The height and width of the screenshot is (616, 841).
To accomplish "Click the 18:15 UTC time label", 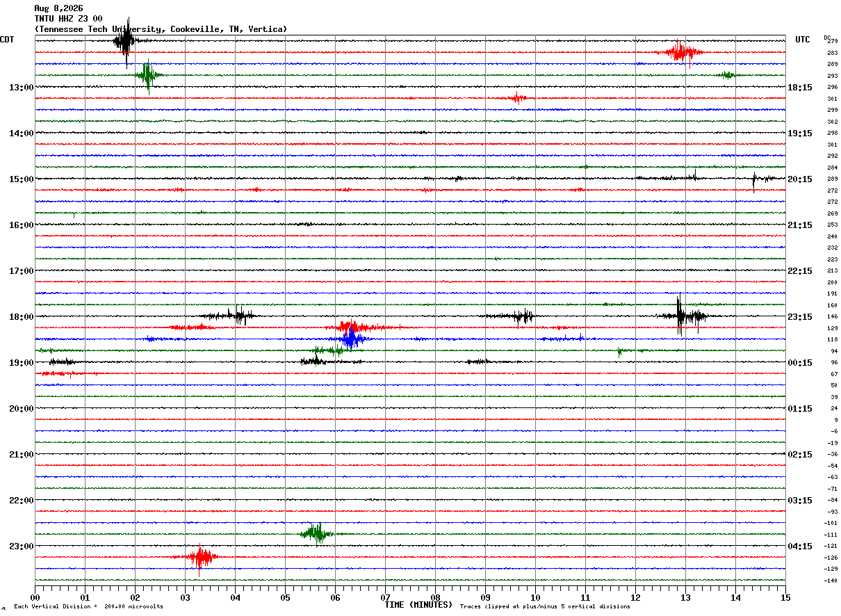I will click(x=800, y=88).
